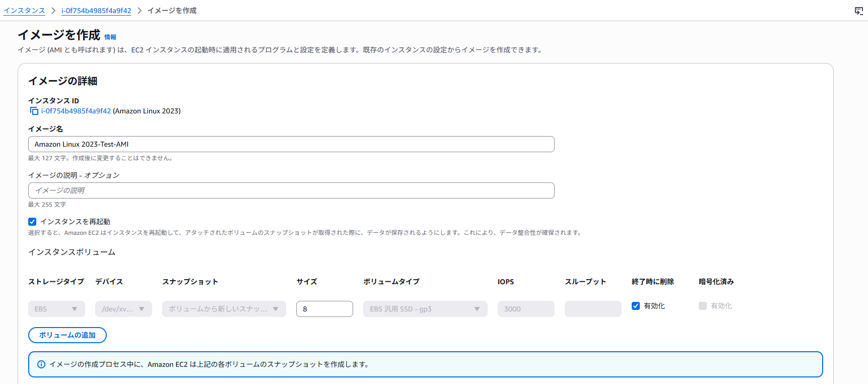The width and height of the screenshot is (868, 384).
Task: Open the snapshot selection dropdown
Action: pyautogui.click(x=224, y=309)
